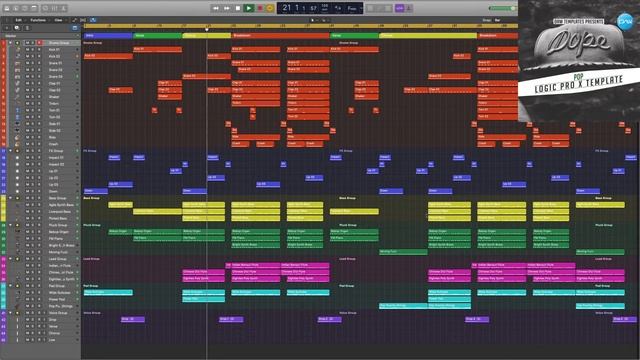Click the Ride track cymbal icon

pos(18,138)
